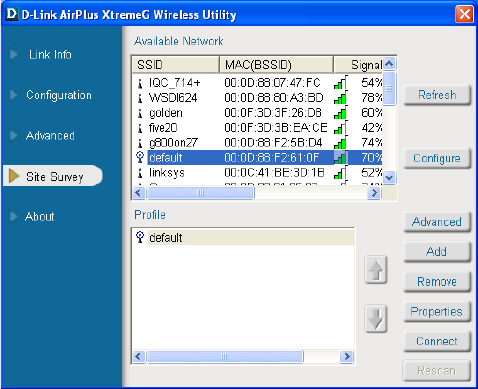The image size is (478, 389).
Task: Click the connected icon beside default network row
Action: tap(140, 157)
